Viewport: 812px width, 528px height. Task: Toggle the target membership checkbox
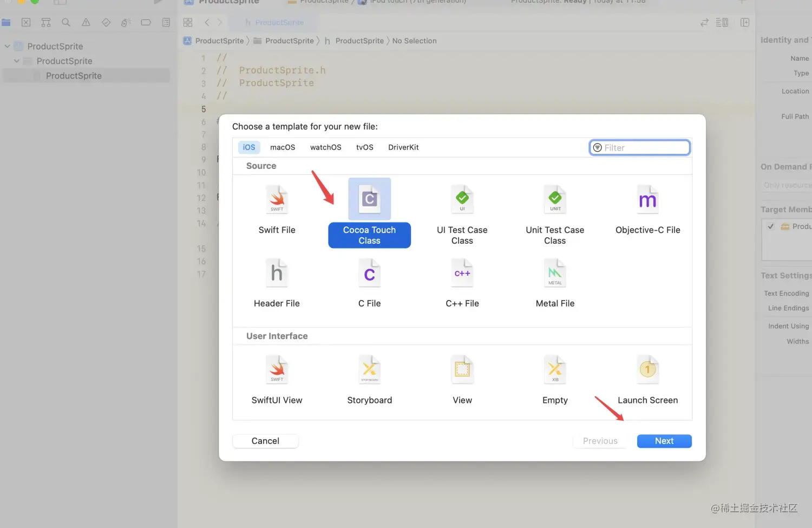click(771, 226)
